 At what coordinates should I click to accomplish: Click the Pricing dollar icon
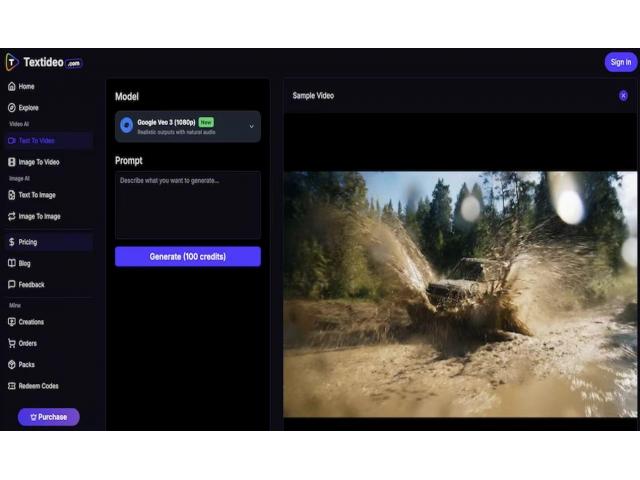click(12, 242)
